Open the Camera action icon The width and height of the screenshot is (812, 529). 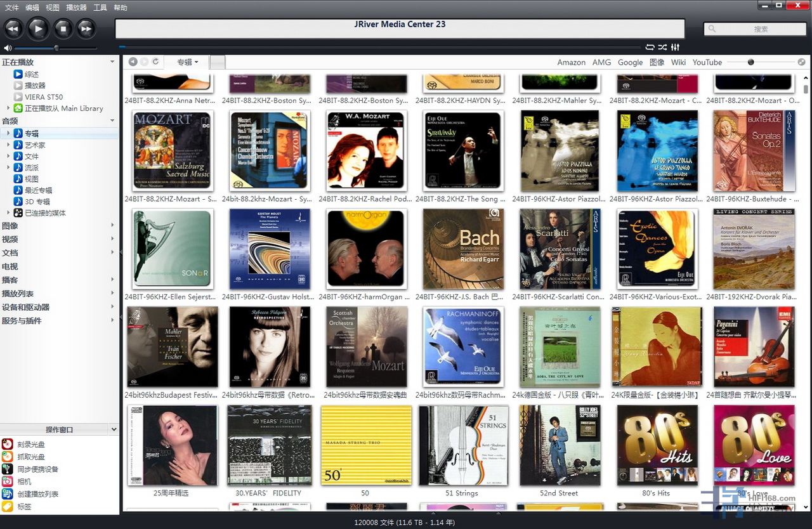click(x=8, y=481)
